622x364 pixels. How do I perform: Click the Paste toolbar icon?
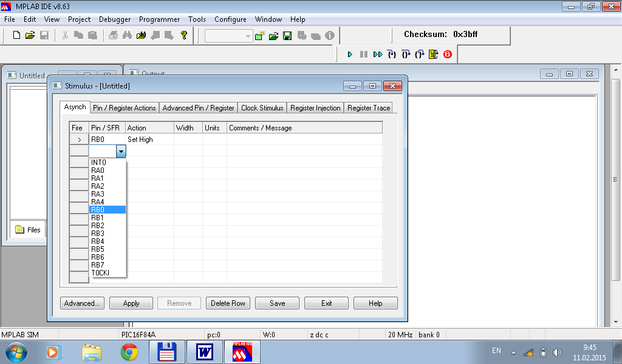92,35
